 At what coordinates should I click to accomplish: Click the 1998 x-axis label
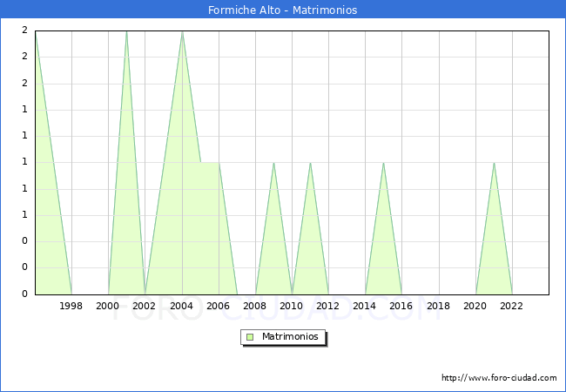(x=71, y=306)
